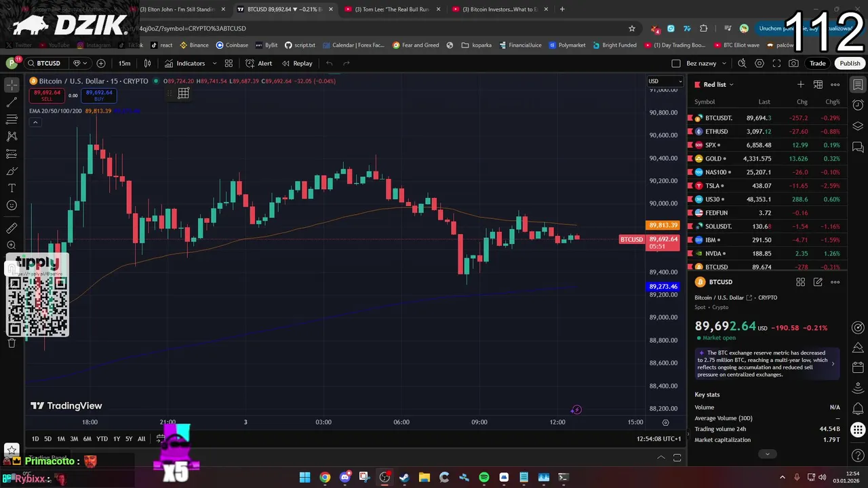
Task: Open the object tree layers icon
Action: pyautogui.click(x=858, y=126)
